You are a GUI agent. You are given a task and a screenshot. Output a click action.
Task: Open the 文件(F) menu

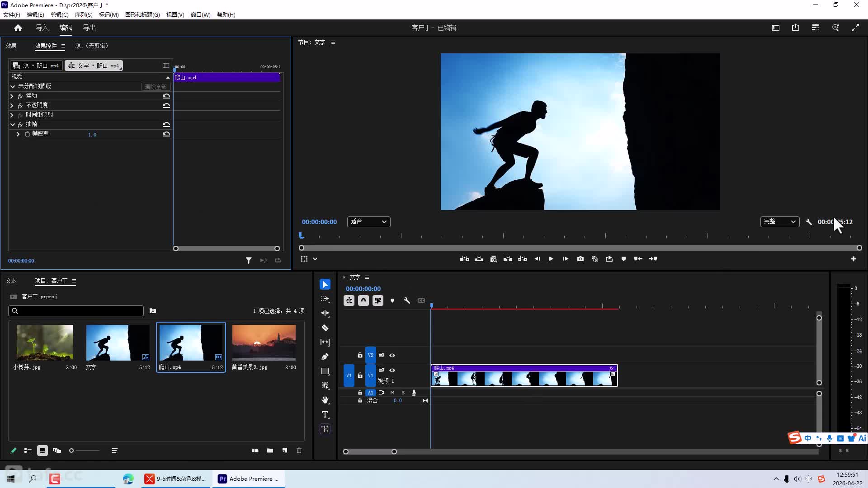click(12, 14)
